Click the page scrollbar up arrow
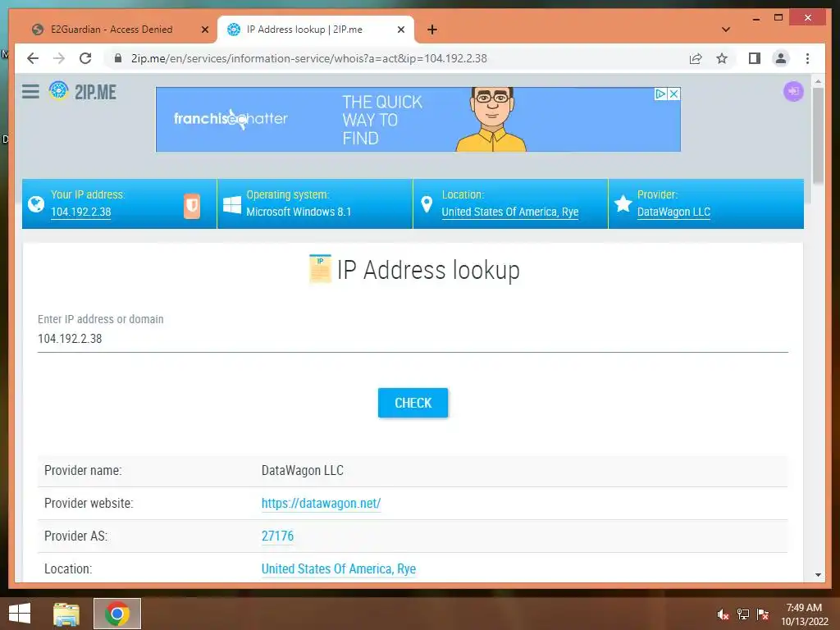 [818, 82]
